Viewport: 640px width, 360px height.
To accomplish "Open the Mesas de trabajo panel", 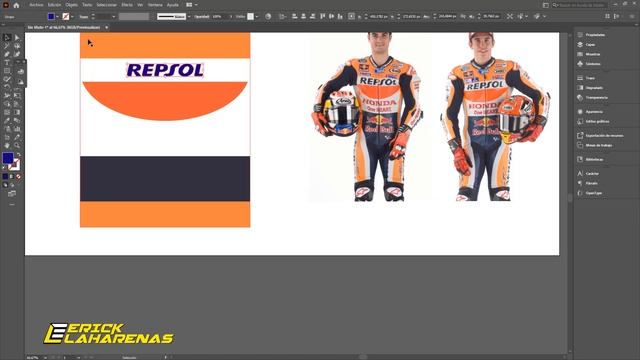I will pyautogui.click(x=595, y=145).
